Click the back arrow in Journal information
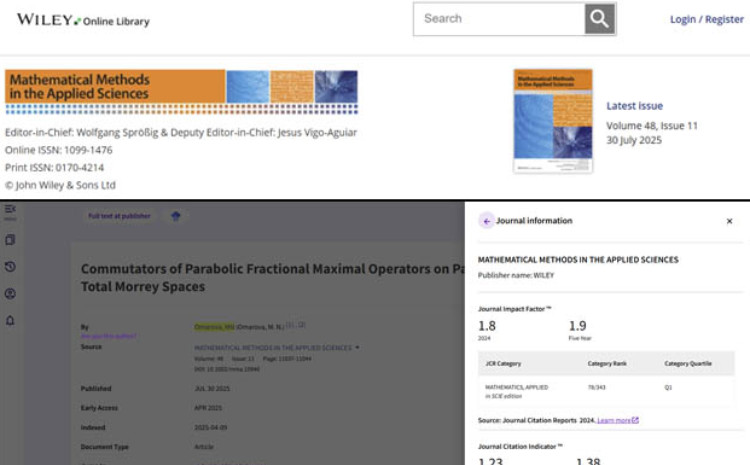Viewport: 750px width, 465px height. point(487,221)
